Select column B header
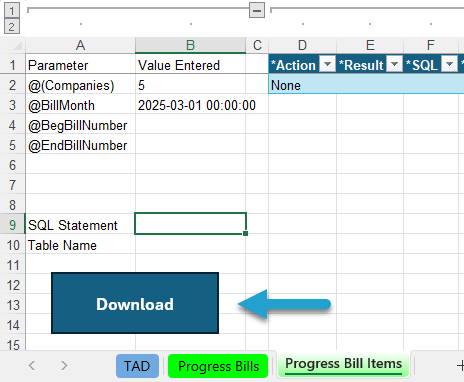Image resolution: width=464 pixels, height=382 pixels. pyautogui.click(x=190, y=45)
